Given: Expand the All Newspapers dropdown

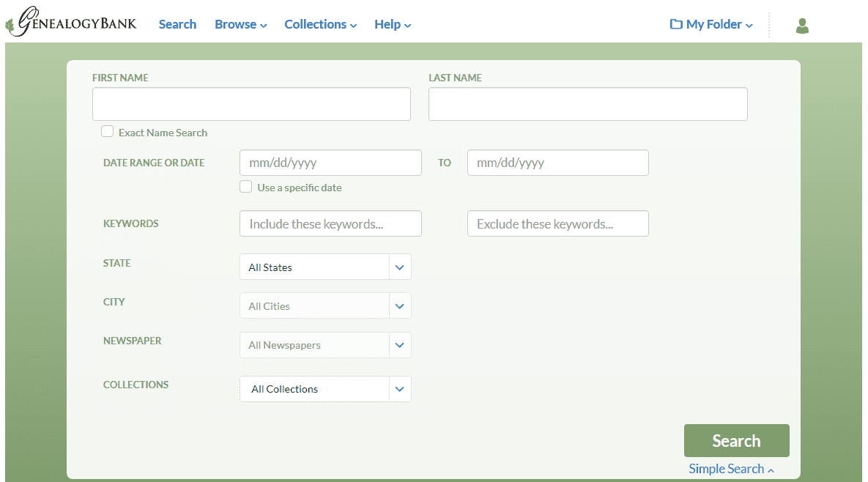Looking at the screenshot, I should pos(325,345).
